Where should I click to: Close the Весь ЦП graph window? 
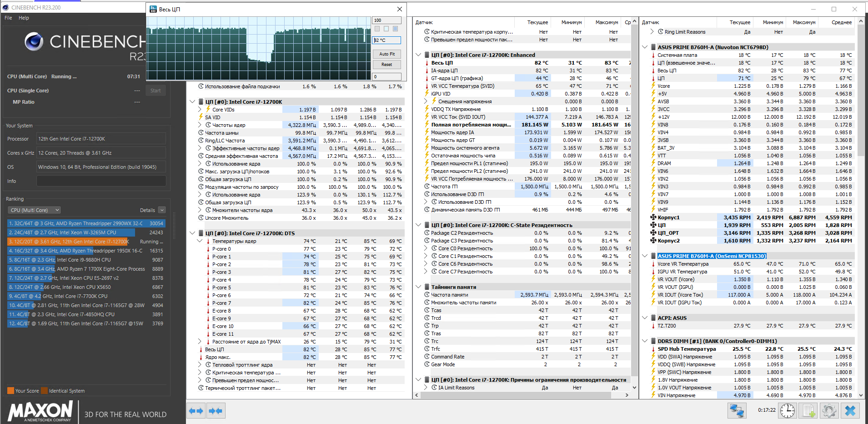(399, 9)
